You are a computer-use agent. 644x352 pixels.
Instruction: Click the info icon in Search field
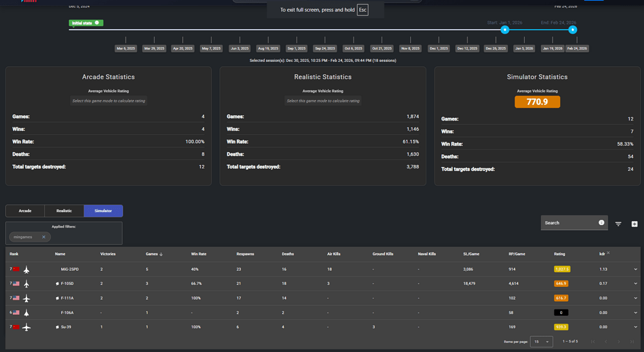pyautogui.click(x=601, y=222)
